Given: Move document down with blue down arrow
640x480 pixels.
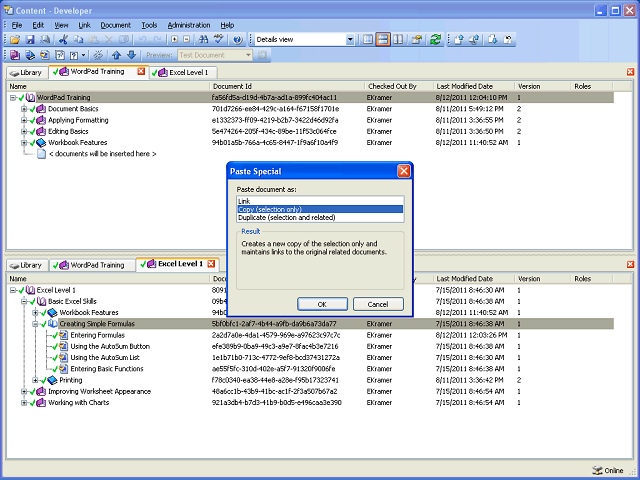Looking at the screenshot, I should point(131,55).
